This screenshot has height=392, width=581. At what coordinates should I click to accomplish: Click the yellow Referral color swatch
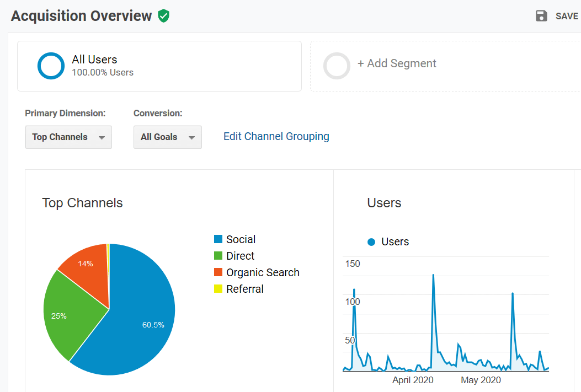point(217,288)
